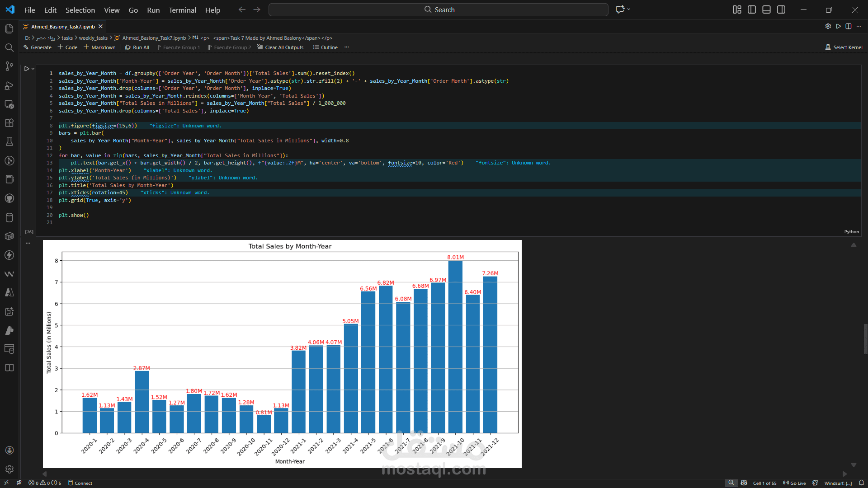
Task: Toggle the Primary Side Bar
Action: [752, 9]
